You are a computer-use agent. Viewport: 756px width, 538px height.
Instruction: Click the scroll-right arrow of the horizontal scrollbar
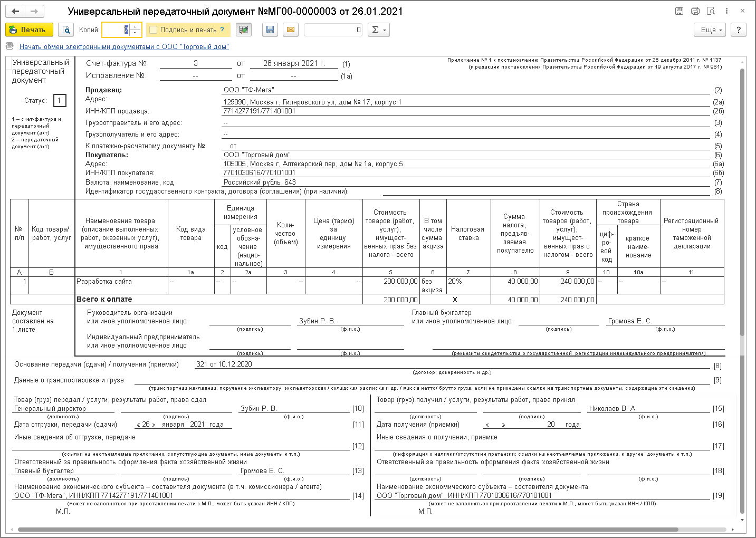point(732,530)
